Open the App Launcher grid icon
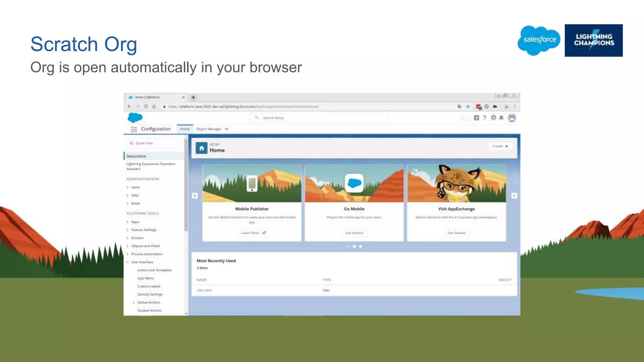The width and height of the screenshot is (644, 362). click(x=134, y=129)
